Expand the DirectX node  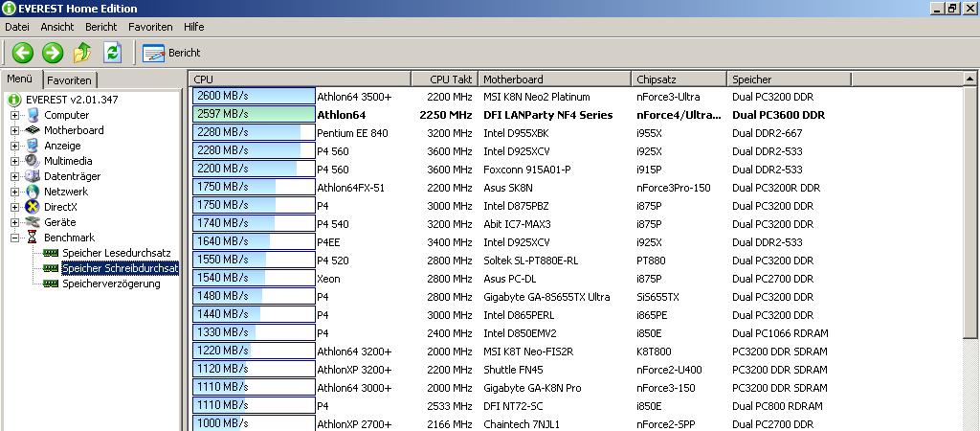pyautogui.click(x=14, y=207)
